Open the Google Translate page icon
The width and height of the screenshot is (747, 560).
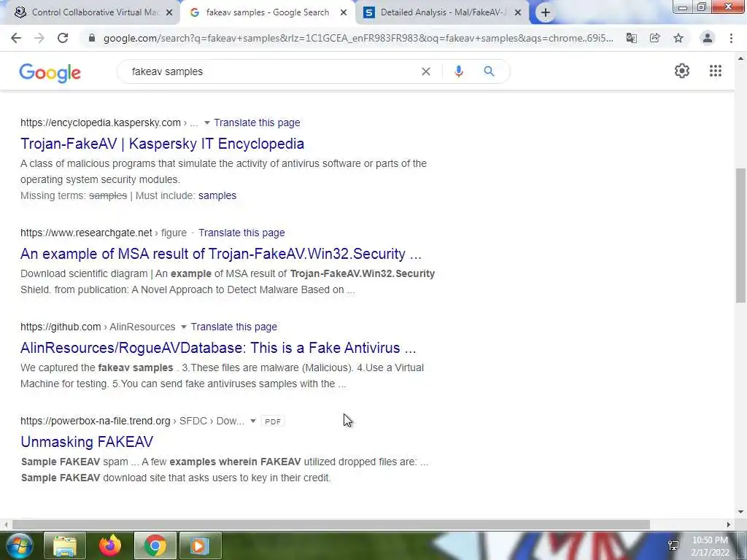631,38
